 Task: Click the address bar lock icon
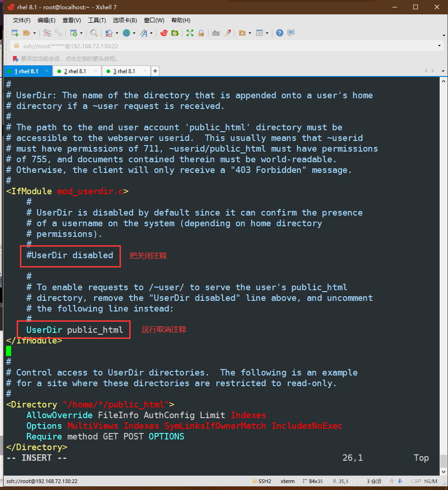pyautogui.click(x=17, y=45)
